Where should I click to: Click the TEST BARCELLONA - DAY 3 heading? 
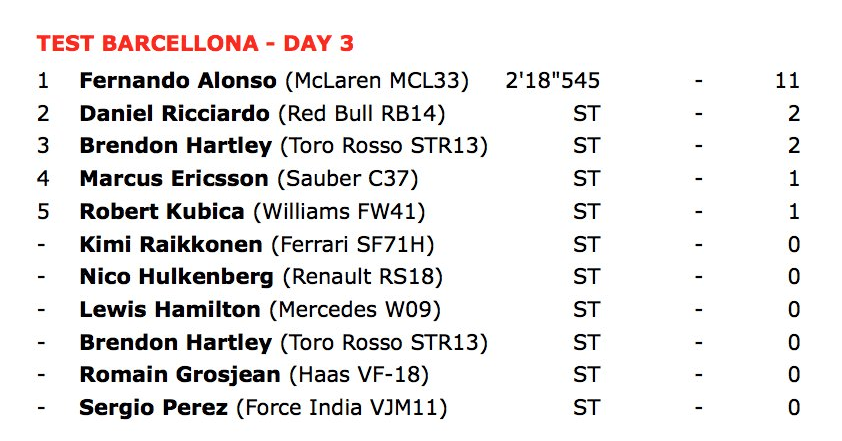[x=195, y=44]
